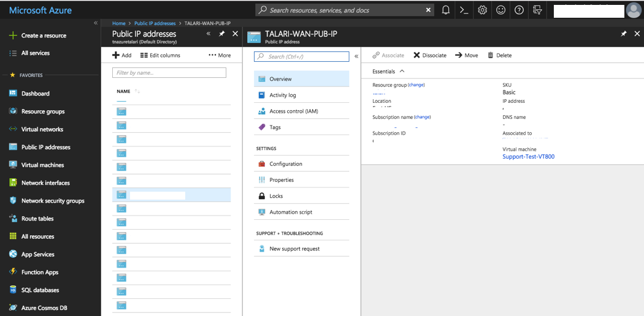Collapse the resource menu panel chevron
644x316 pixels.
pos(356,56)
